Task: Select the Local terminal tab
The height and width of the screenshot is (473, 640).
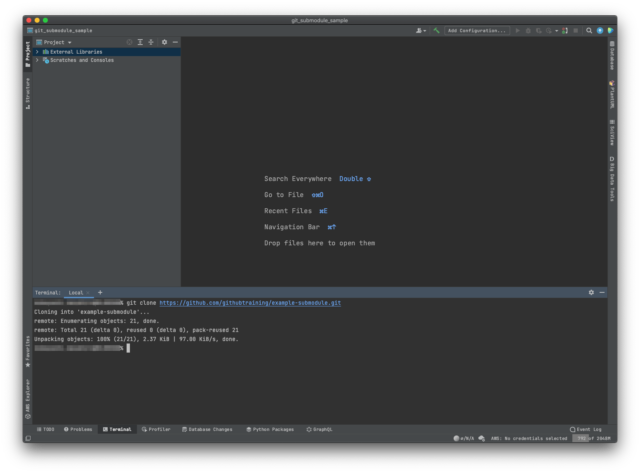Action: point(76,293)
